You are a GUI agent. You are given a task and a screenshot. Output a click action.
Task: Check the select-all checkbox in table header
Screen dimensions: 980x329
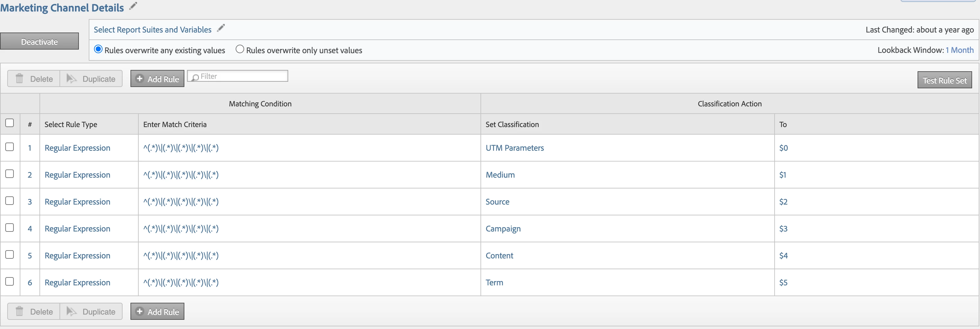click(x=10, y=123)
